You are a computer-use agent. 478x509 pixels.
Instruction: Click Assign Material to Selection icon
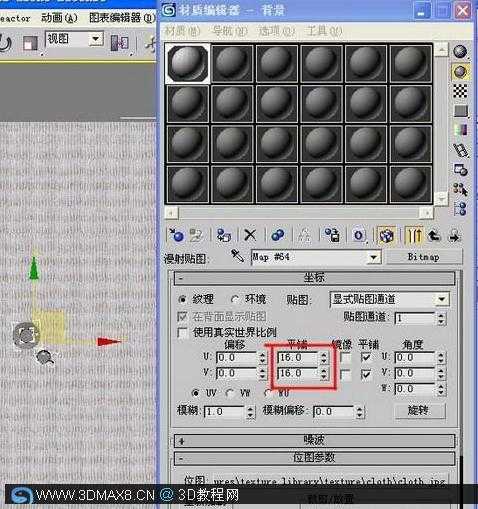[x=224, y=235]
